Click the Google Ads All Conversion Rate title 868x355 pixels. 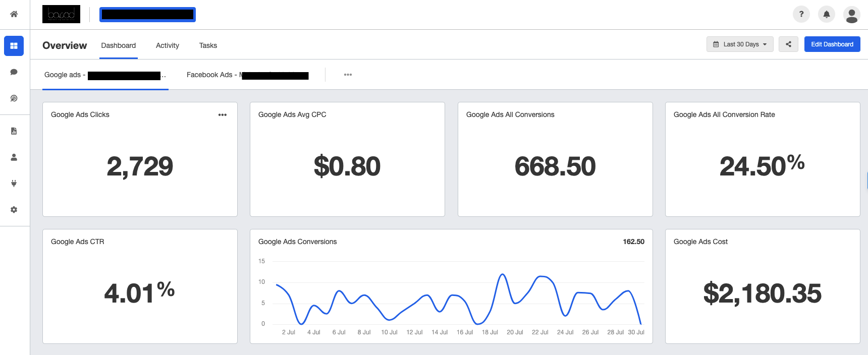[x=724, y=114]
